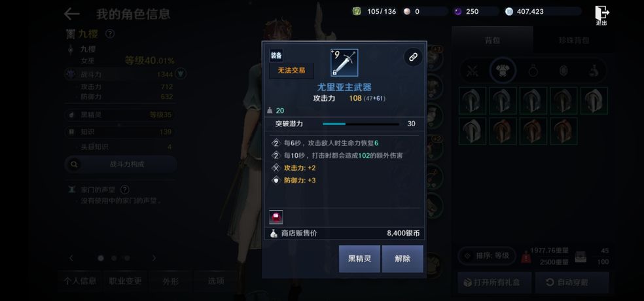The image size is (644, 301).
Task: Select the weapons filter crossed swords icon
Action: (x=473, y=71)
